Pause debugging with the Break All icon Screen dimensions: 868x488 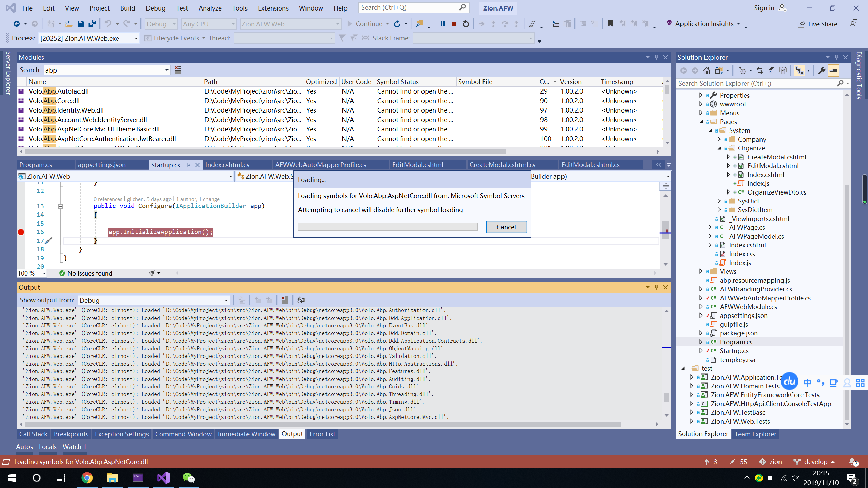coord(442,24)
